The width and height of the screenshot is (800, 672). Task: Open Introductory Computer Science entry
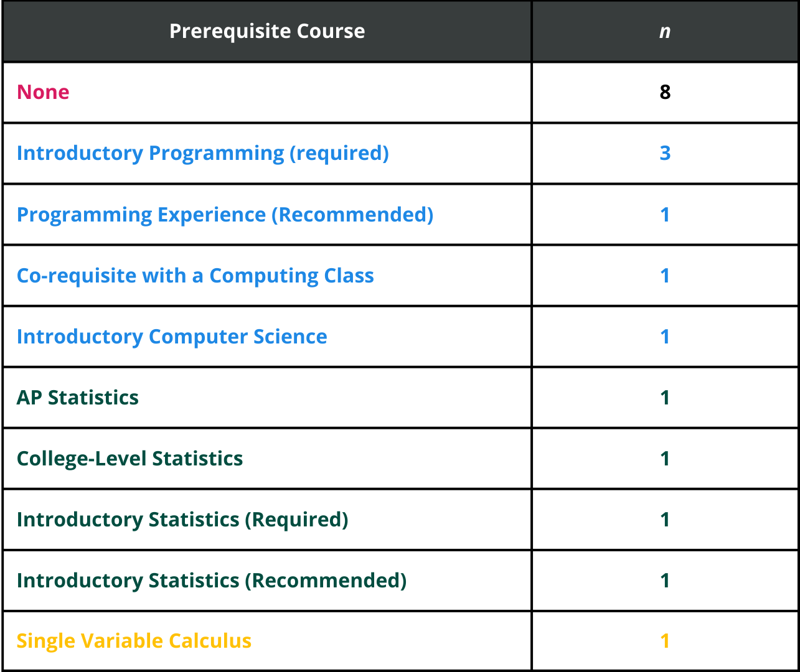pyautogui.click(x=172, y=337)
